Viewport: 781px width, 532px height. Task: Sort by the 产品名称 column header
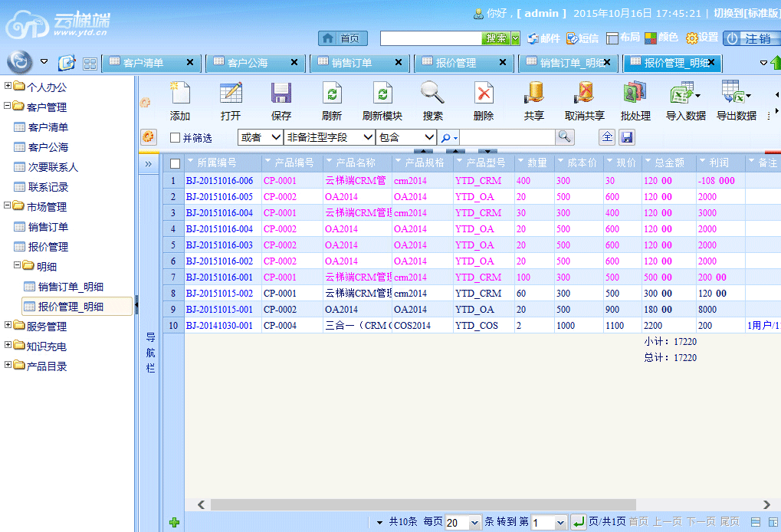click(356, 163)
